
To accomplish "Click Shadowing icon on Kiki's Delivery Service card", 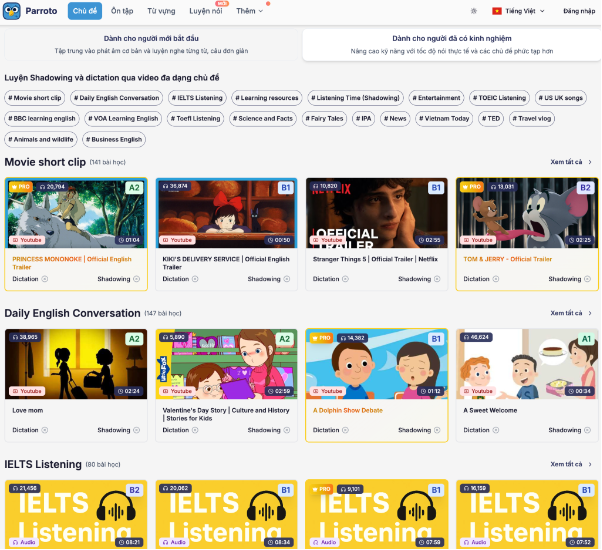I will (288, 279).
